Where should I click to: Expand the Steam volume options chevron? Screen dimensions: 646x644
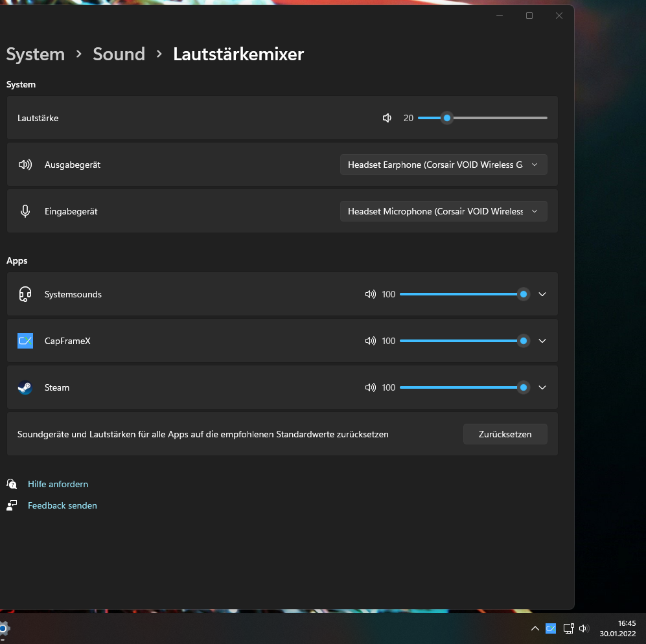point(542,387)
